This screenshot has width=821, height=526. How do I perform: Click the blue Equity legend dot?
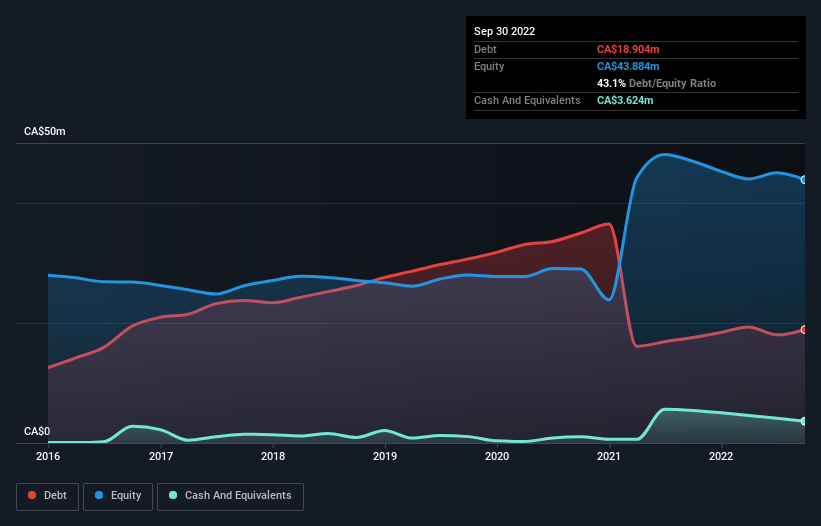point(98,495)
